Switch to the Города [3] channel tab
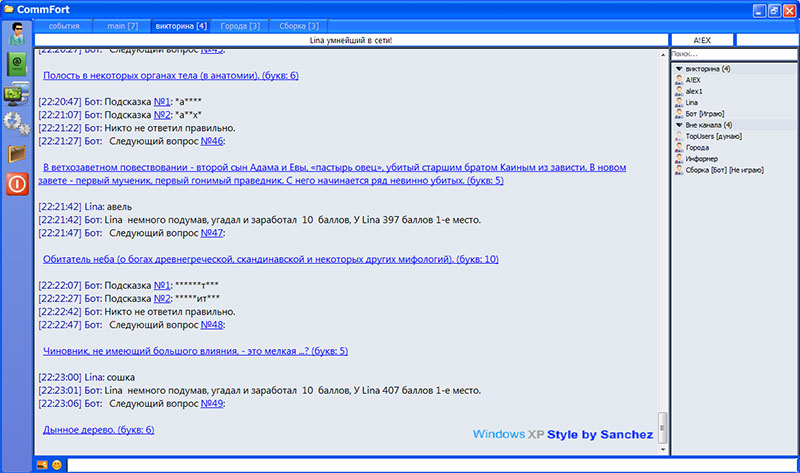This screenshot has height=473, width=800. (239, 25)
